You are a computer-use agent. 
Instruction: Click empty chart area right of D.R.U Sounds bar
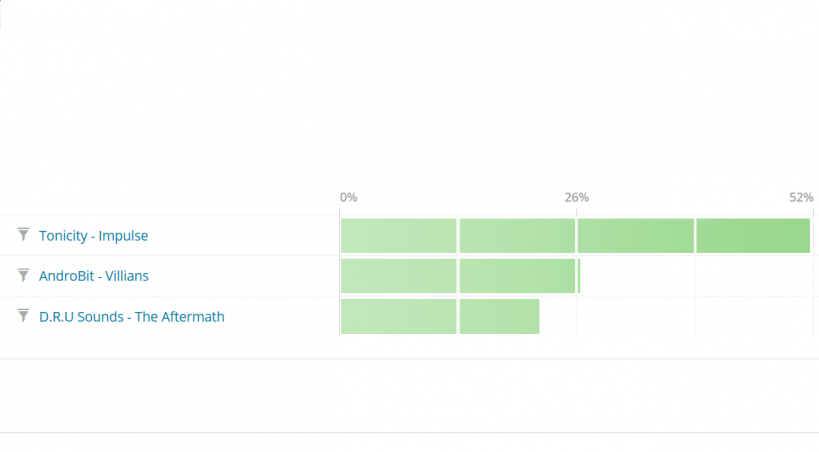coord(675,316)
